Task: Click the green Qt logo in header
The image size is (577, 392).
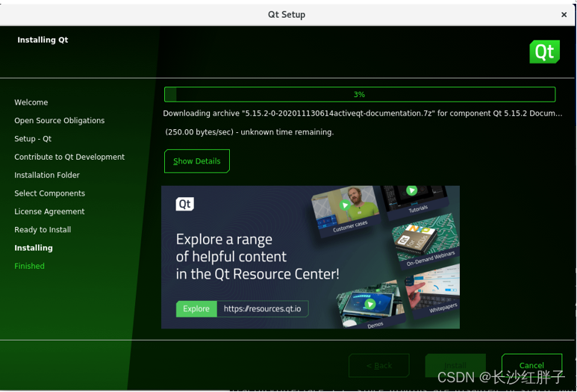Action: click(544, 52)
